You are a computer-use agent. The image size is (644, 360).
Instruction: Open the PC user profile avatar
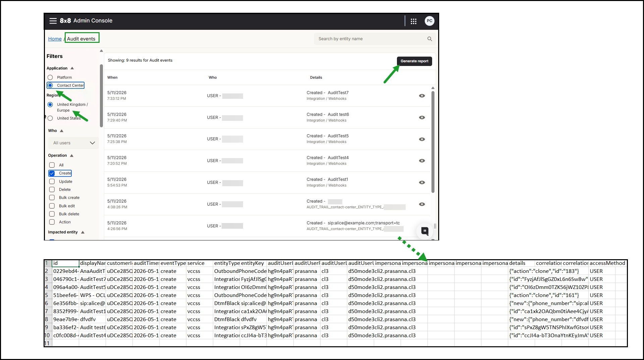click(x=429, y=21)
